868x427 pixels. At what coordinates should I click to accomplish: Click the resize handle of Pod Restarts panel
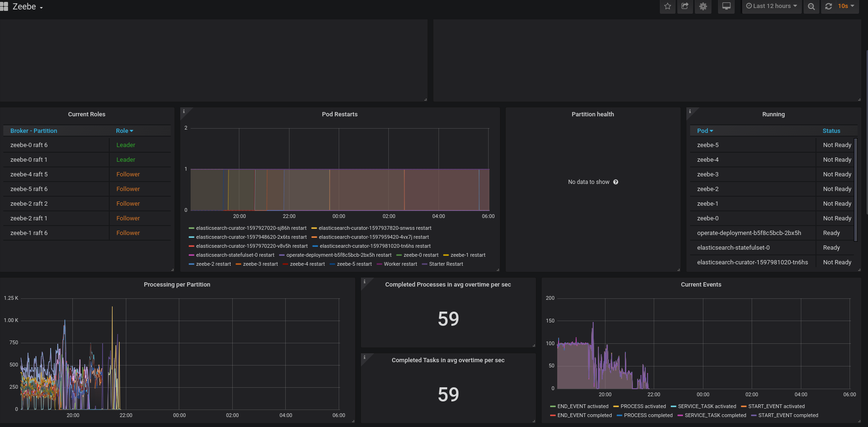pyautogui.click(x=498, y=270)
